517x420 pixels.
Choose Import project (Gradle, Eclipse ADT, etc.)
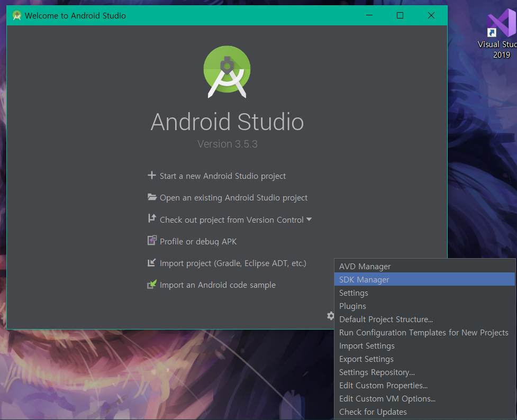click(x=233, y=263)
